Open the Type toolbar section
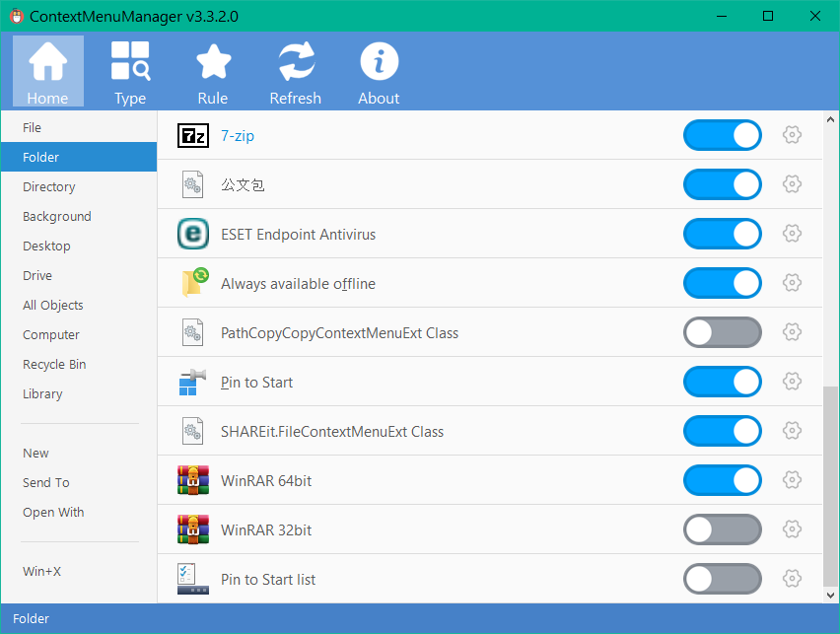The width and height of the screenshot is (840, 634). tap(130, 71)
